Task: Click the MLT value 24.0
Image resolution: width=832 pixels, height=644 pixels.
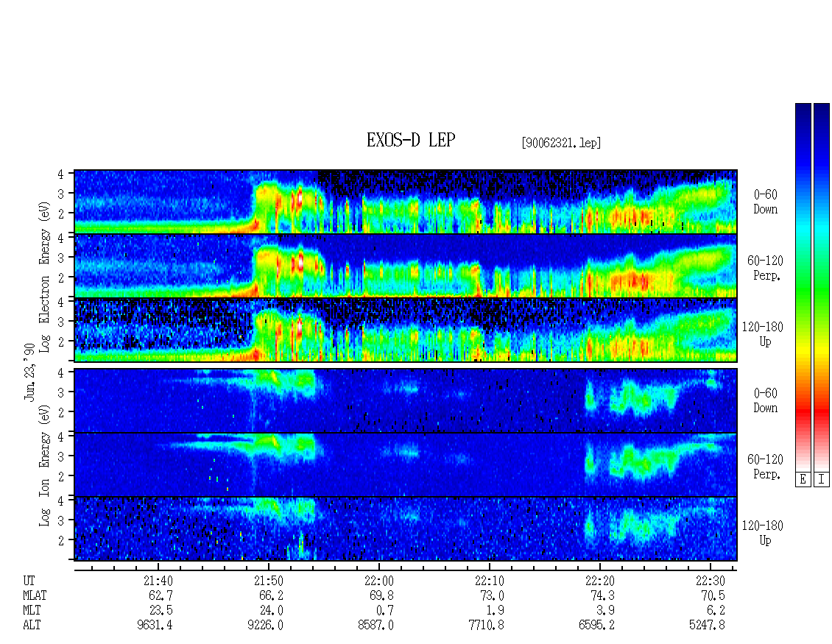Action: click(271, 611)
